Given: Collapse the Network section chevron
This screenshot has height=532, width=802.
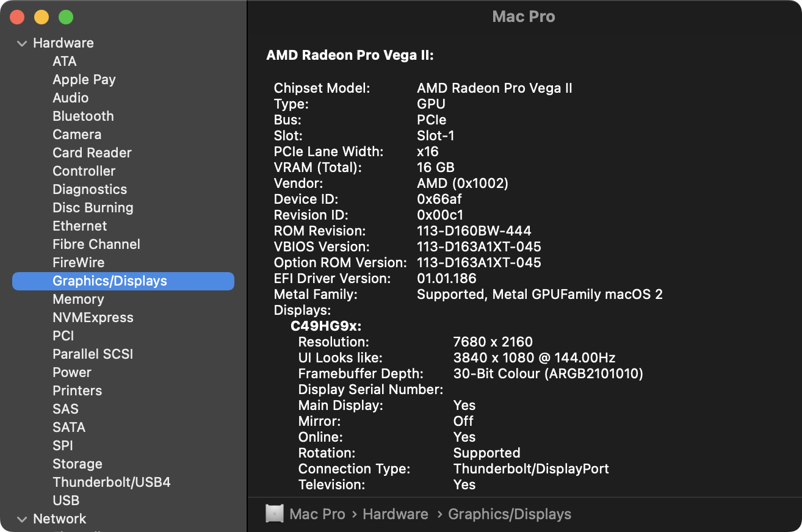Looking at the screenshot, I should tap(23, 519).
